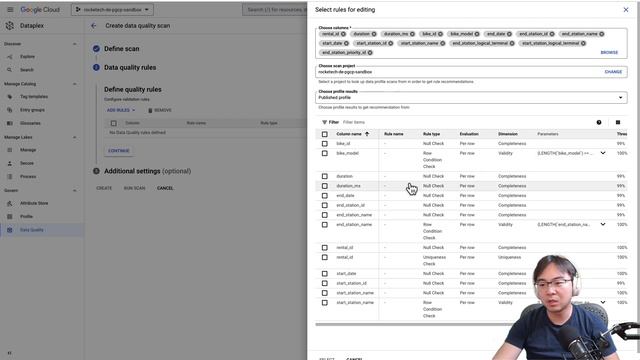Image resolution: width=640 pixels, height=360 pixels.
Task: Remove the start_station_name column chip
Action: tap(442, 43)
